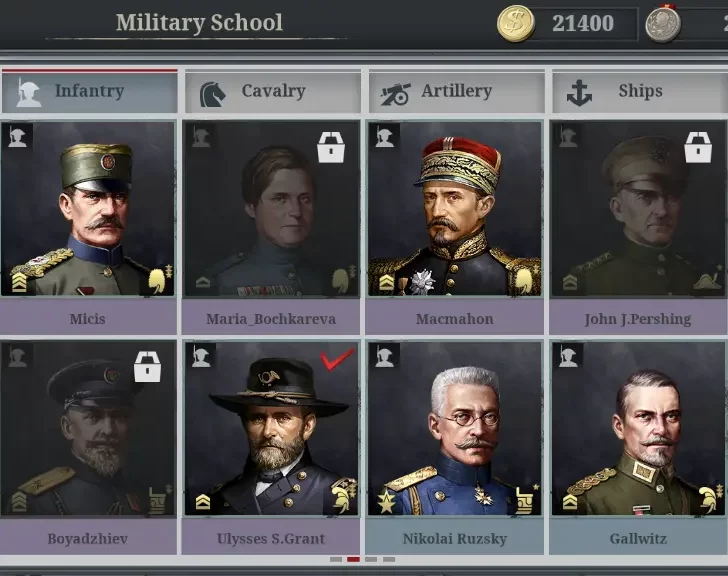Click the lock icon on John J.Pershing
Viewport: 728px width, 576px height.
click(698, 147)
